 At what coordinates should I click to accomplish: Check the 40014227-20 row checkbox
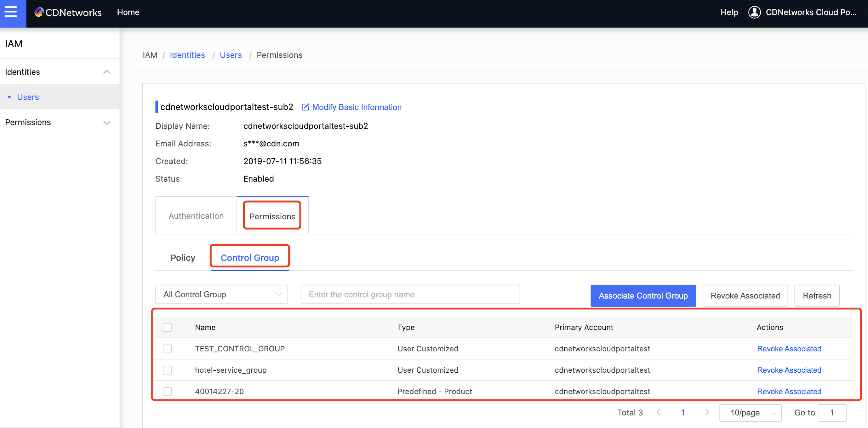[167, 391]
